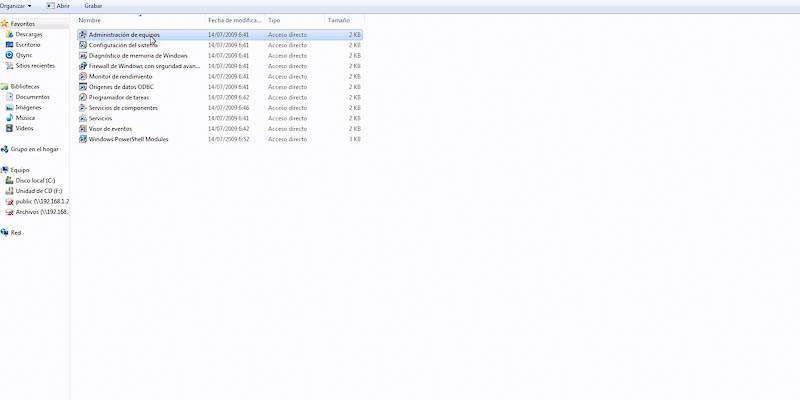The width and height of the screenshot is (800, 400).
Task: Open the Organizar dropdown menu
Action: (15, 6)
